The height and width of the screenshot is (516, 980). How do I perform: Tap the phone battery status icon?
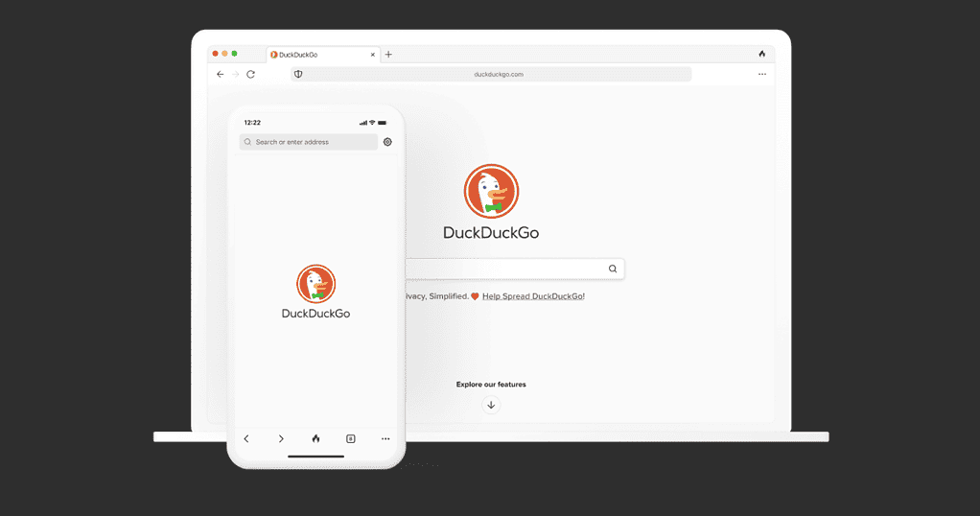(382, 123)
